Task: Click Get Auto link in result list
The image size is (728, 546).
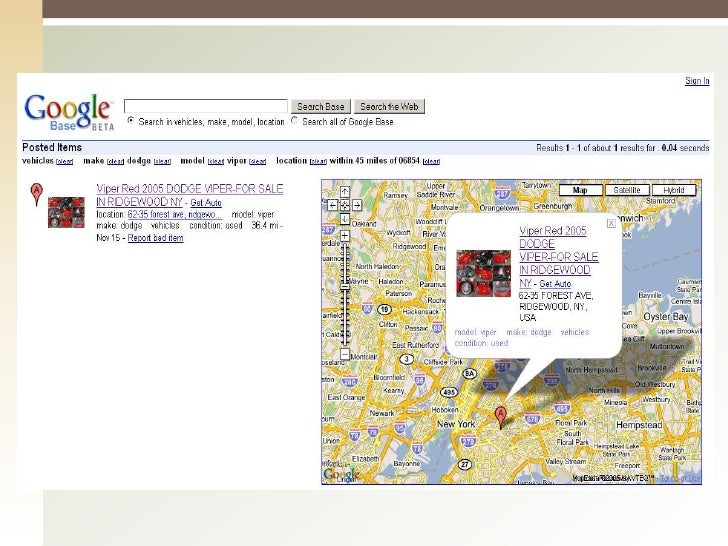Action: (x=206, y=203)
